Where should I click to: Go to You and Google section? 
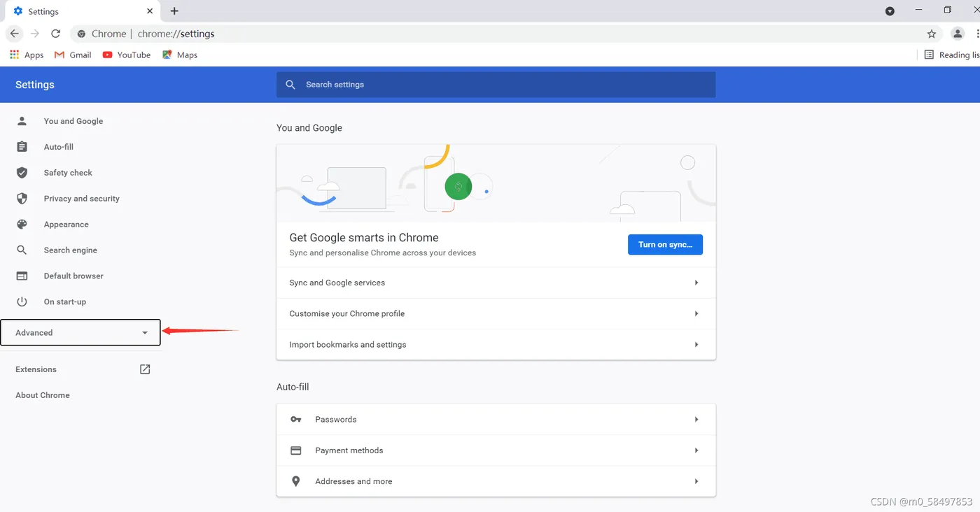[x=73, y=121]
